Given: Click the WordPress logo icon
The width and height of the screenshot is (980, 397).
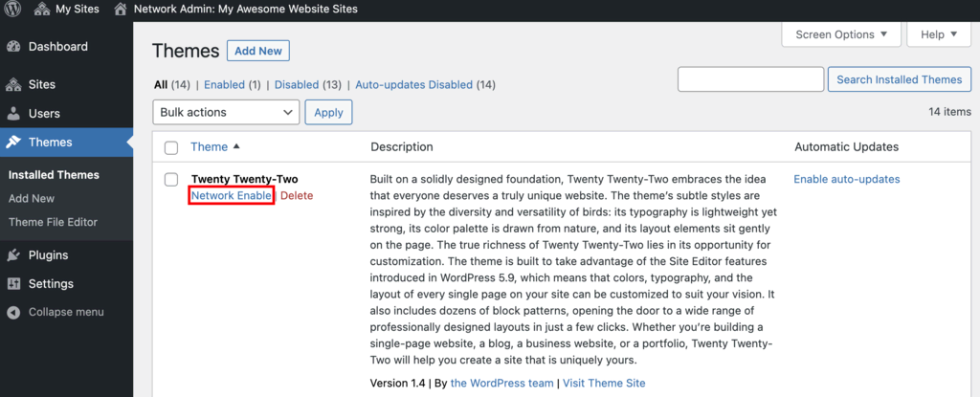Looking at the screenshot, I should (x=13, y=10).
